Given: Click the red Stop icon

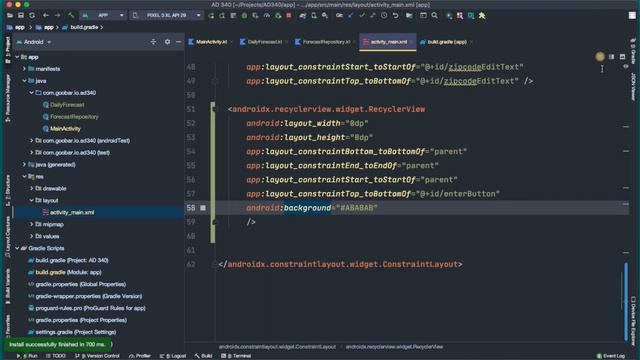Looking at the screenshot, I should 289,16.
